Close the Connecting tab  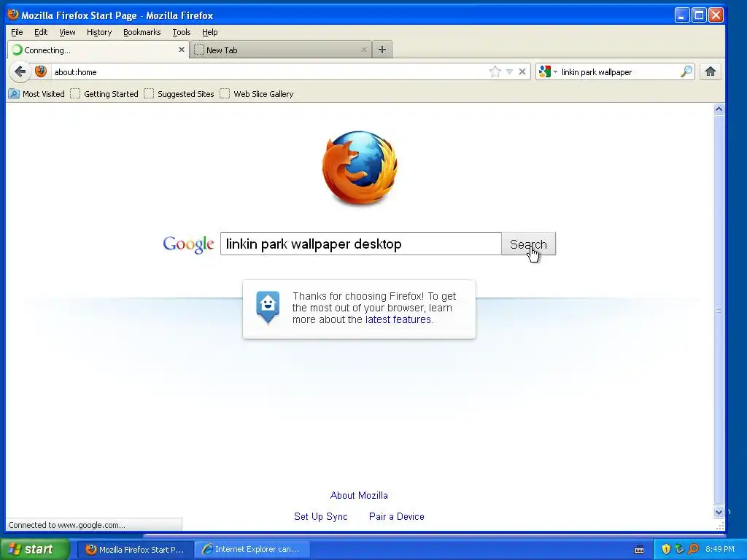pyautogui.click(x=182, y=50)
